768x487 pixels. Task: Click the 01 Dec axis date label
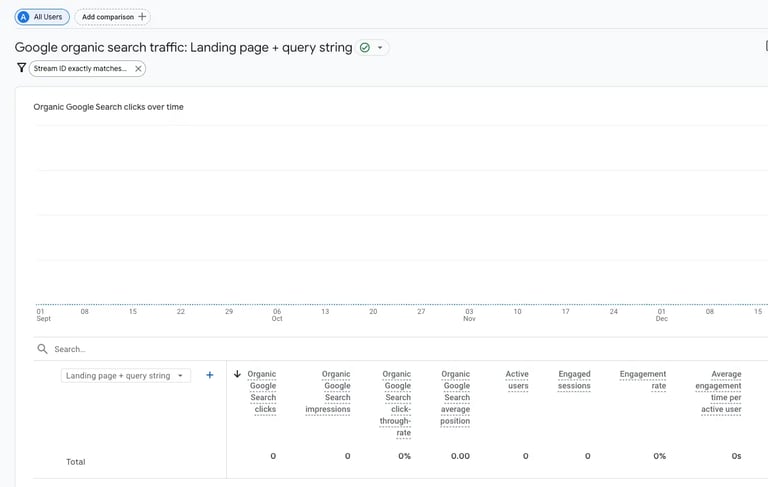662,315
